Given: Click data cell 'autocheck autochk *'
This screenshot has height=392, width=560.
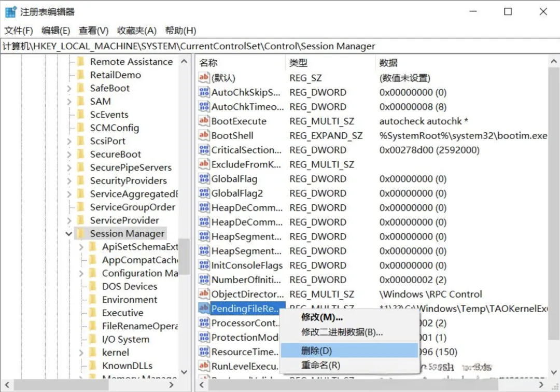Looking at the screenshot, I should coord(424,121).
